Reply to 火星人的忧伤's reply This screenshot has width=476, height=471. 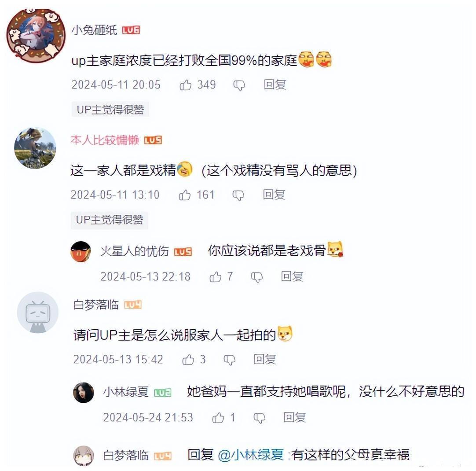tap(292, 276)
